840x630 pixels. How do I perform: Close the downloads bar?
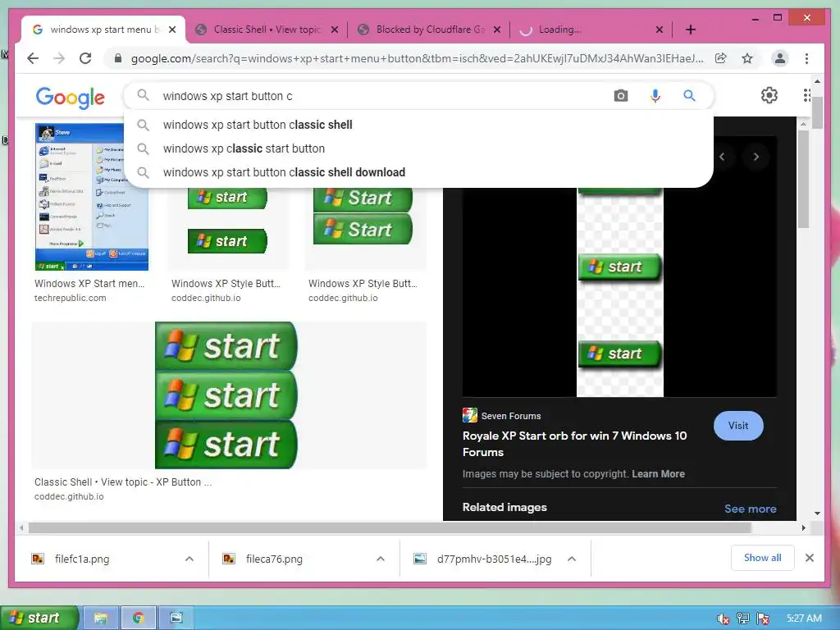(810, 558)
